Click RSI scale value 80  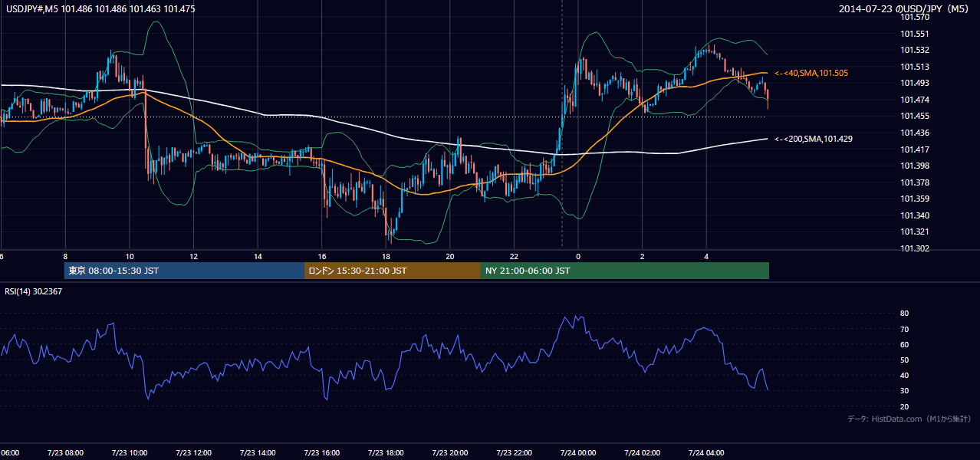(x=905, y=314)
